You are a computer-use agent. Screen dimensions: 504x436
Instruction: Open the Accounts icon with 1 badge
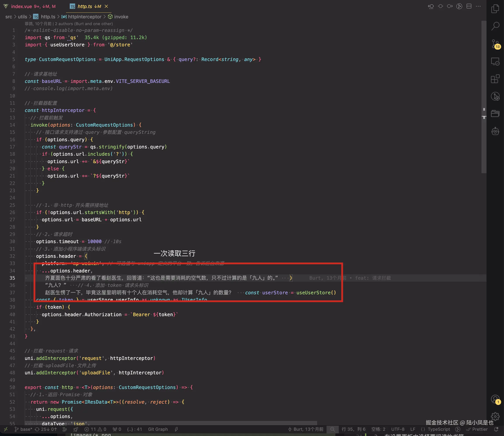pyautogui.click(x=495, y=399)
